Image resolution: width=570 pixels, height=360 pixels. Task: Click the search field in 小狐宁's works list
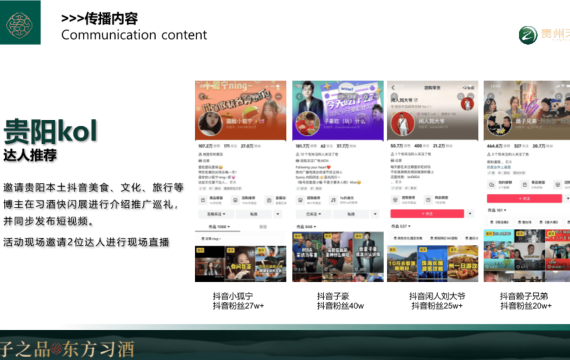(x=240, y=239)
